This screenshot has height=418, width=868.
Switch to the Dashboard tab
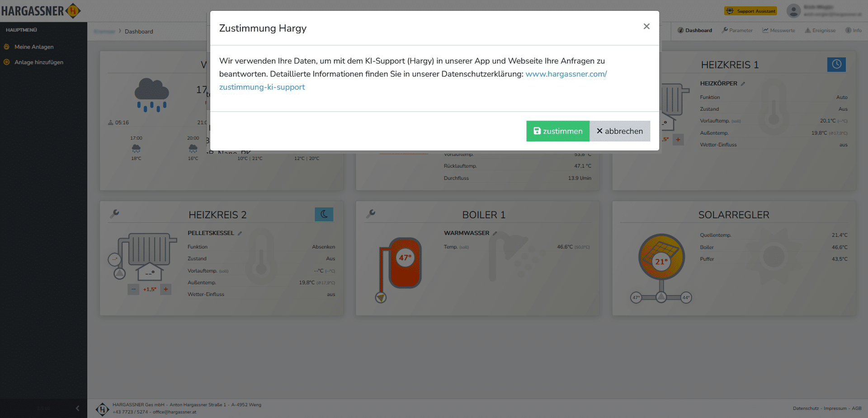695,30
